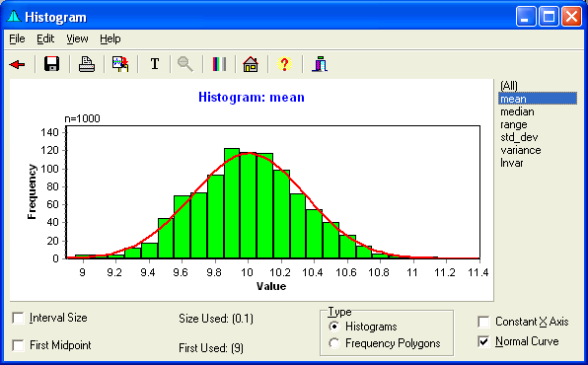Click the histogram bar centered at 10

[248, 205]
